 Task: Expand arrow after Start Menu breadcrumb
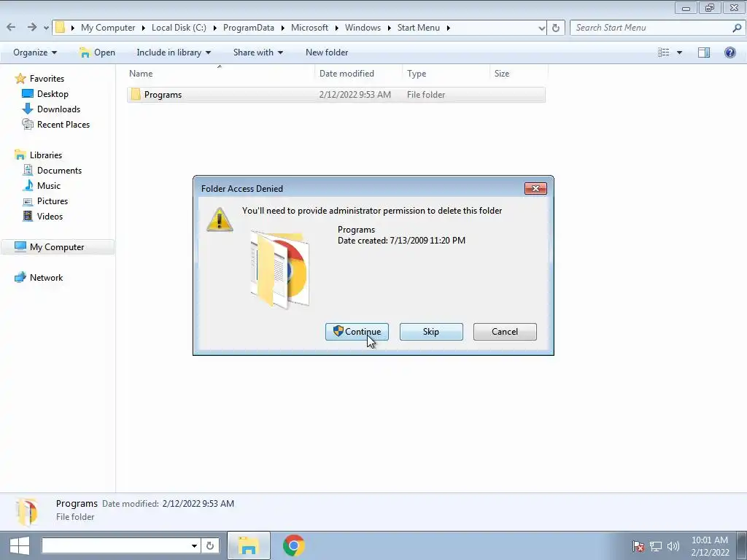pyautogui.click(x=449, y=28)
